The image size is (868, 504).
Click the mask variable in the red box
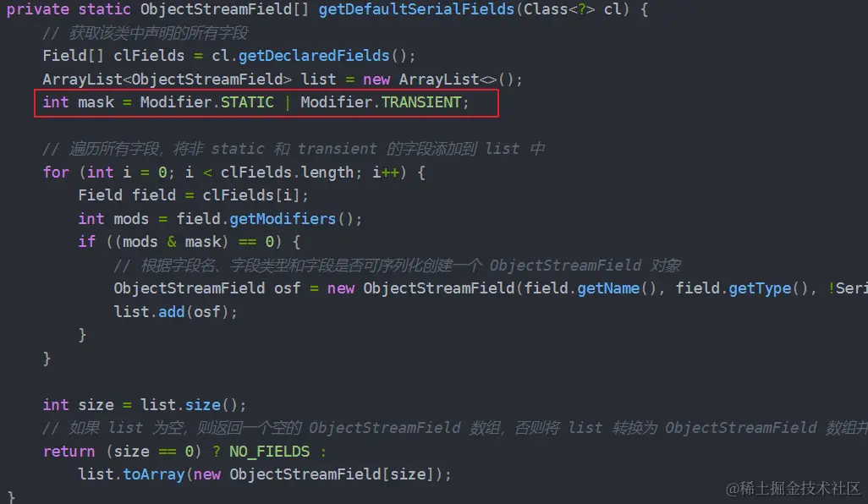click(x=96, y=102)
